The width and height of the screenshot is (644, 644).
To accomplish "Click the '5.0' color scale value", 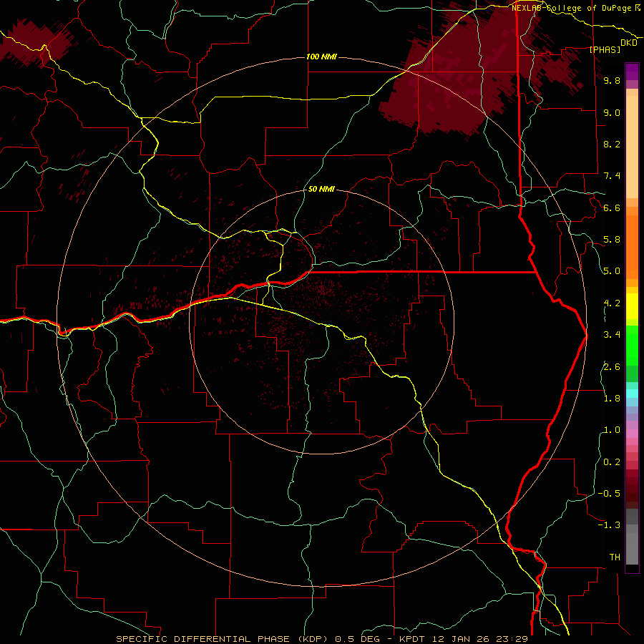I will coord(612,271).
